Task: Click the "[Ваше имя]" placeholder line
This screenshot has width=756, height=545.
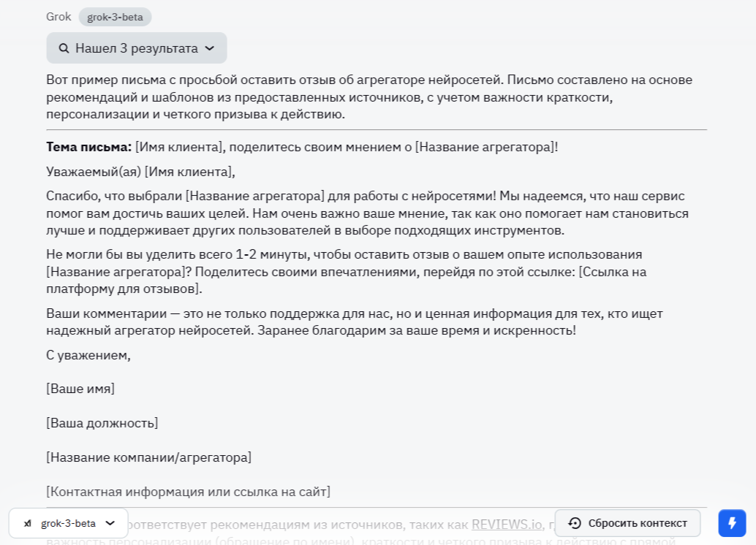Action: pyautogui.click(x=80, y=389)
